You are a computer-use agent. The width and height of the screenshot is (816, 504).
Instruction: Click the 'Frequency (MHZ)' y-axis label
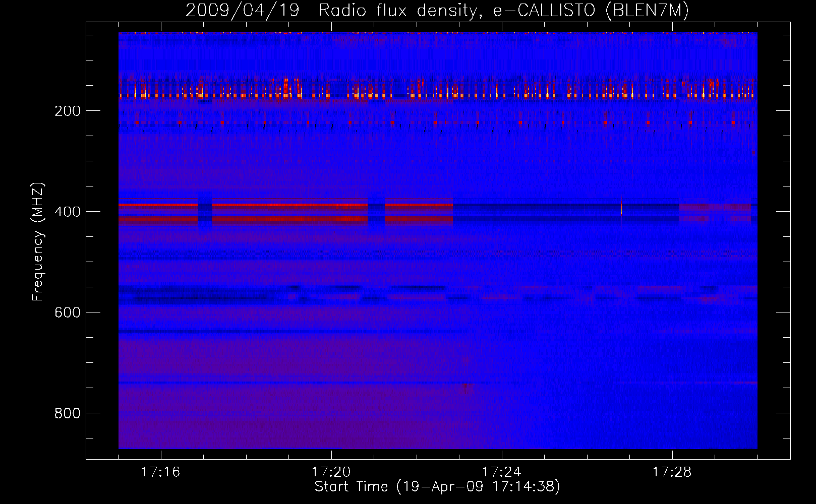point(38,241)
